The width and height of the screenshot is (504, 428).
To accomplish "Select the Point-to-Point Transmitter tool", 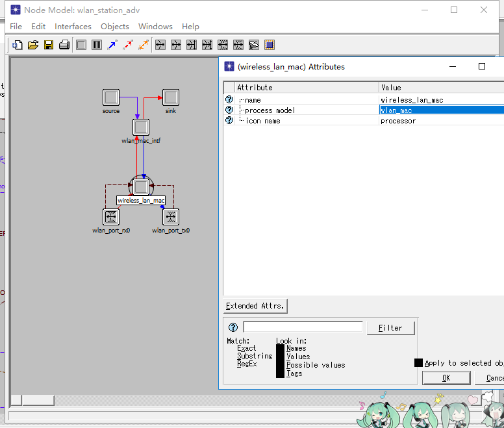I will [176, 45].
